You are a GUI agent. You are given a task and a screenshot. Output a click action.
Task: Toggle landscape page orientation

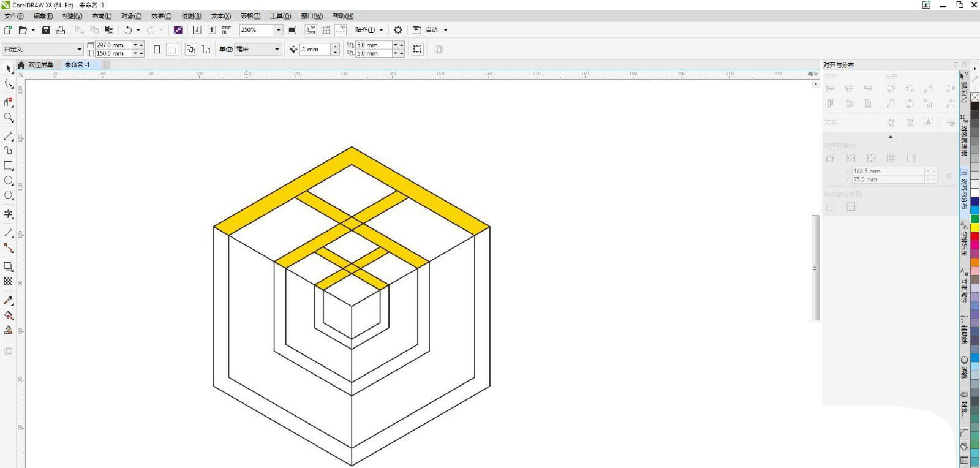pos(172,50)
